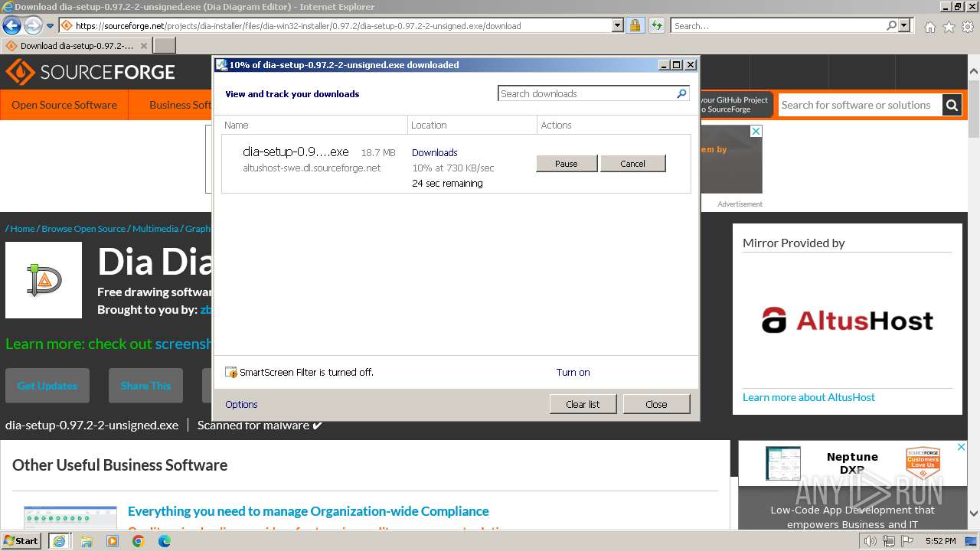Go forward with the IE forward arrow
Screen dimensions: 980x551
pos(33,26)
